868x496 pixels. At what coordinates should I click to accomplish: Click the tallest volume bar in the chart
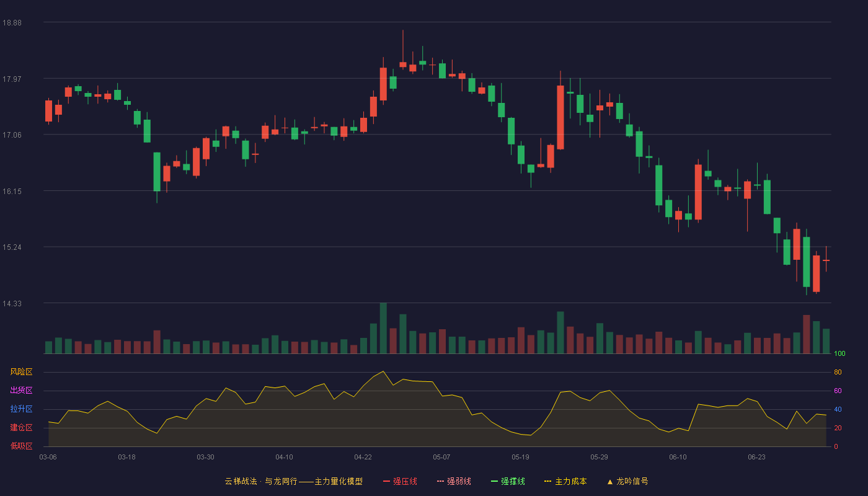(x=383, y=328)
